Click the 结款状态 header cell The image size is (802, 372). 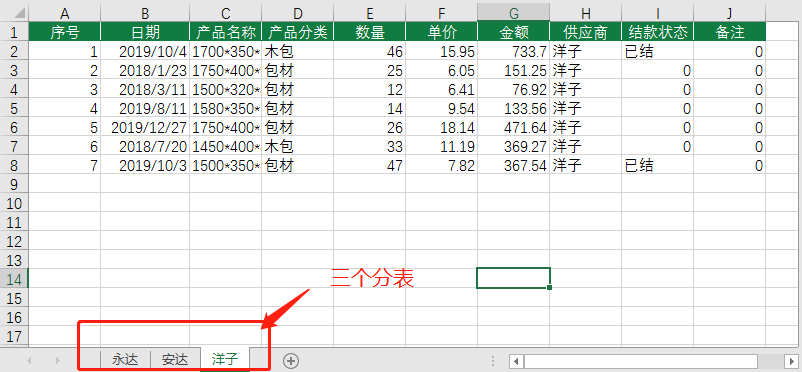point(658,32)
